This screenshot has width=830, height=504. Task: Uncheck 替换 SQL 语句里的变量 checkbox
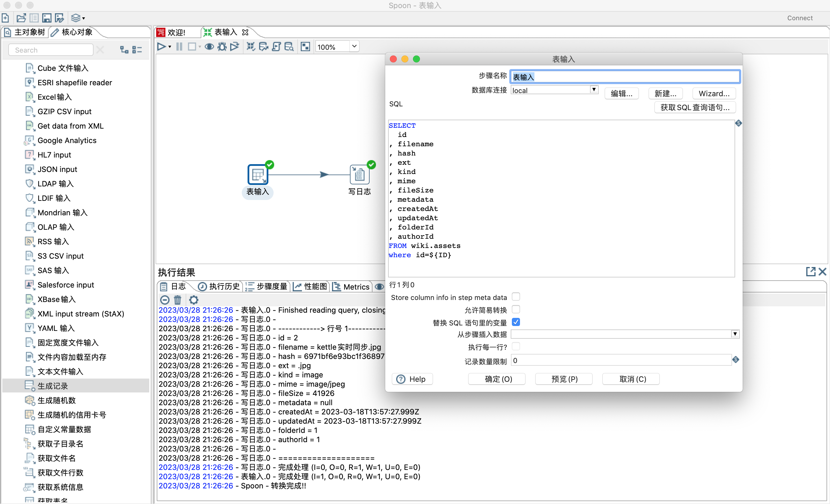click(515, 322)
